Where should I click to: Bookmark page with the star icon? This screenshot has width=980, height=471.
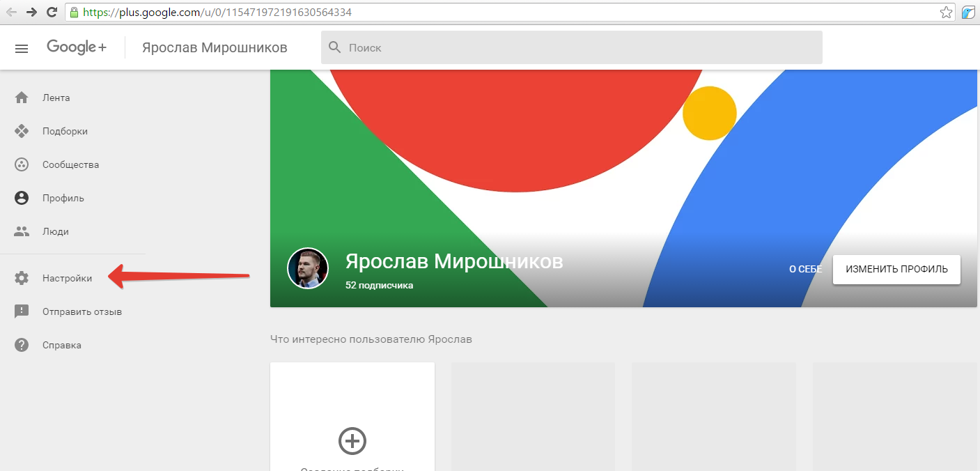[946, 12]
